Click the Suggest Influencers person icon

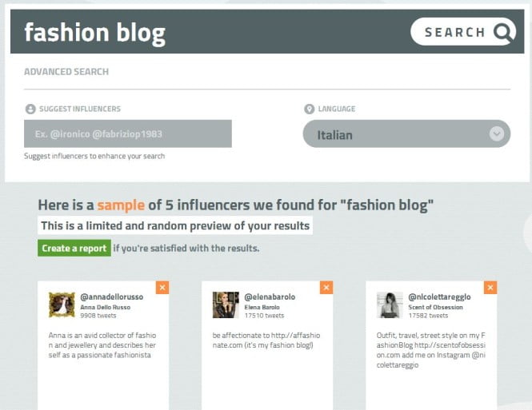(30, 109)
